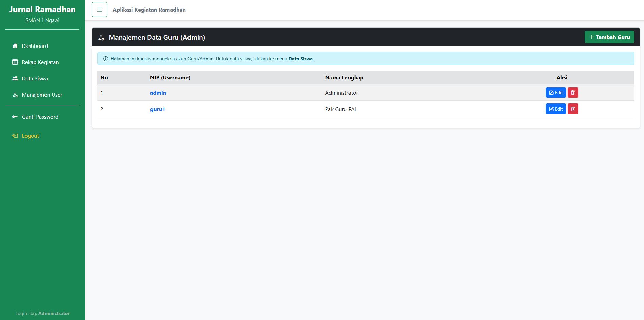Screen dimensions: 644x320
Task: Open the Ganti Password page
Action: coord(40,117)
